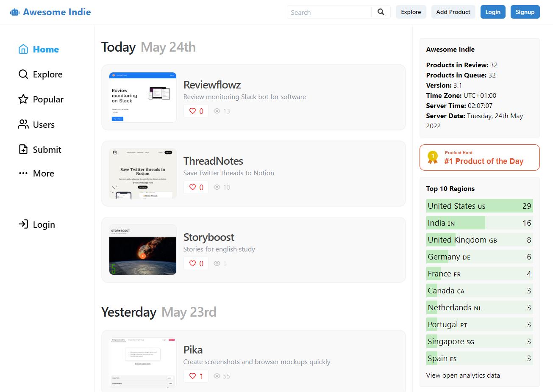This screenshot has width=553, height=392.
Task: Click the "Server Time: 02:07:07" line
Action: coord(459,105)
